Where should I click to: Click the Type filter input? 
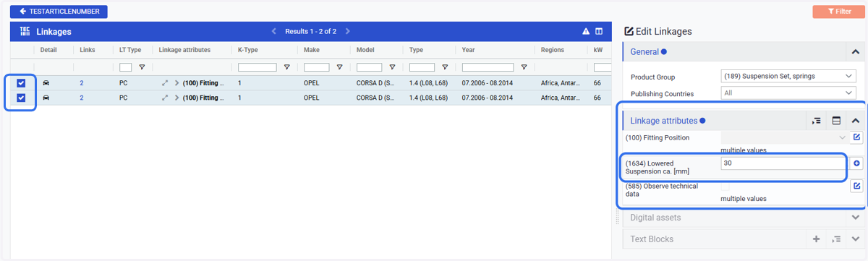[422, 67]
